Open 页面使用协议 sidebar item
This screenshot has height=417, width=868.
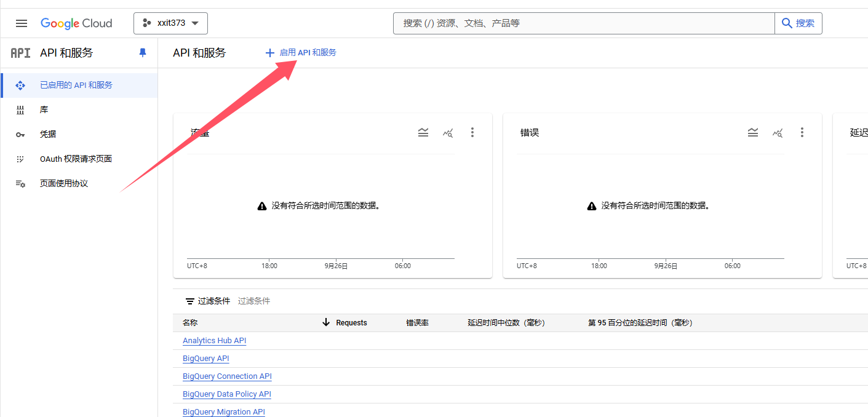(79, 184)
